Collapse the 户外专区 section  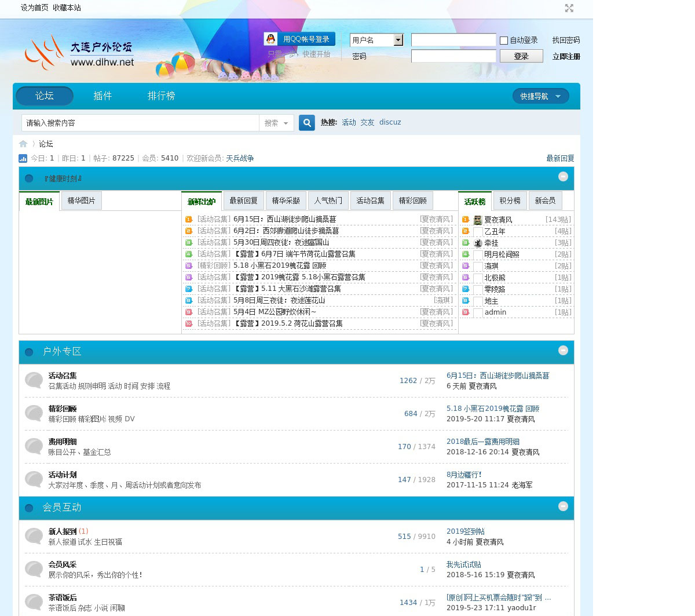click(x=562, y=351)
